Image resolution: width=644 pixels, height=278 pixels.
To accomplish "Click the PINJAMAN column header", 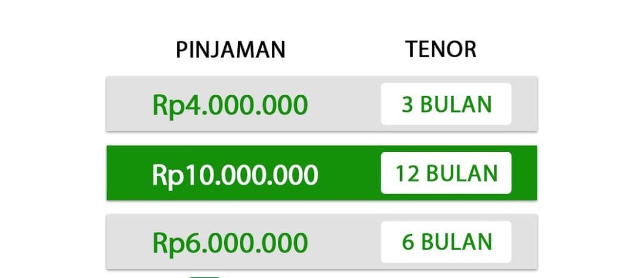I will click(230, 49).
